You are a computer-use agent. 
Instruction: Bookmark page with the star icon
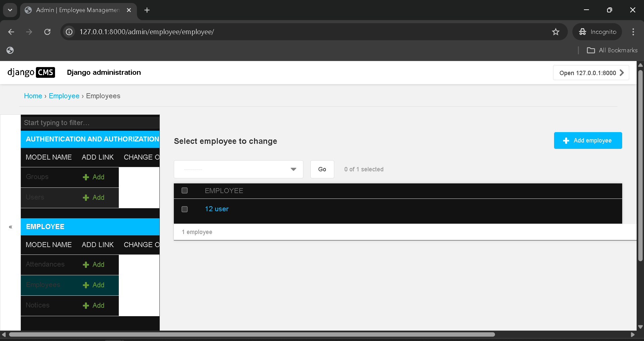coord(555,32)
